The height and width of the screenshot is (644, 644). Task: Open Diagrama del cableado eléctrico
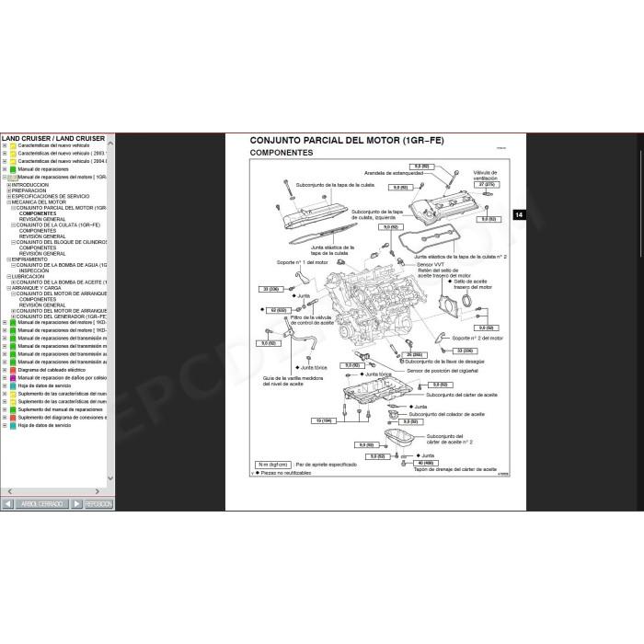click(52, 370)
